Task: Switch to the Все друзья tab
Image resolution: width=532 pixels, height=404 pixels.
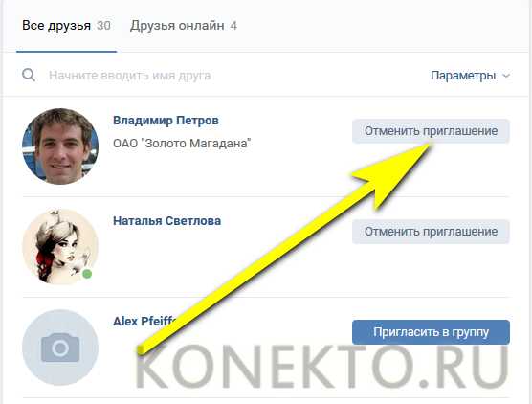Action: point(67,26)
